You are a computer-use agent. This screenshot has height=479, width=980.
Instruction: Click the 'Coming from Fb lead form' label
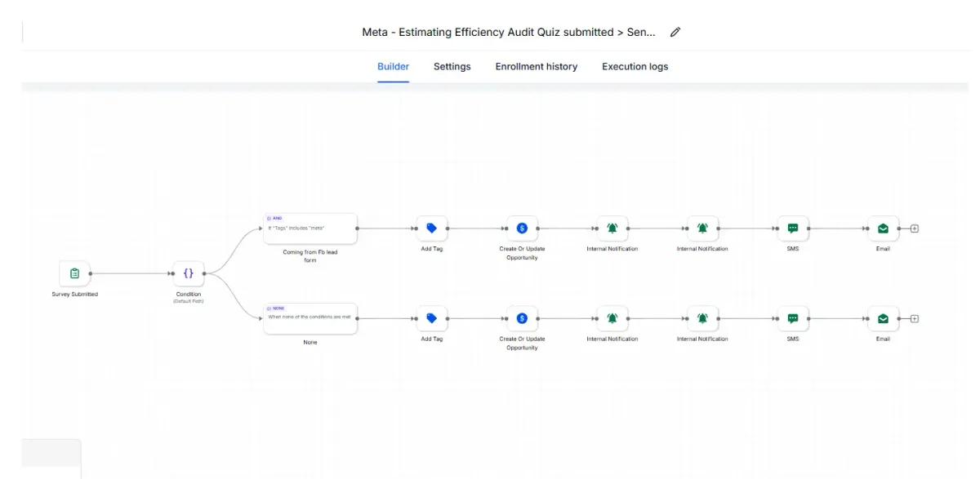(x=310, y=256)
